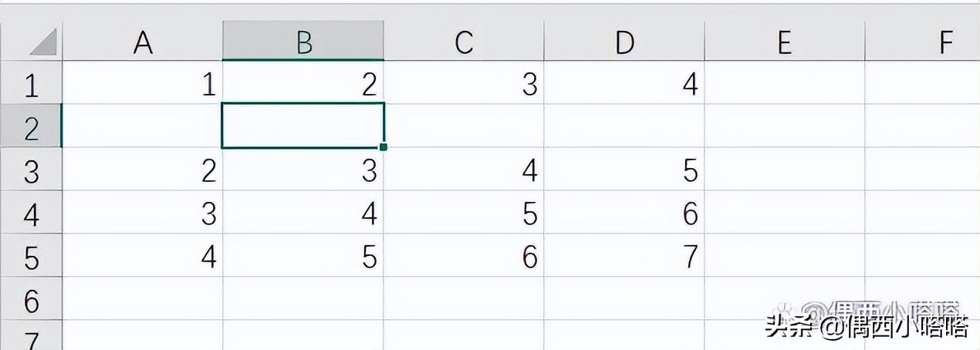
Task: Select the column E header
Action: click(x=784, y=43)
